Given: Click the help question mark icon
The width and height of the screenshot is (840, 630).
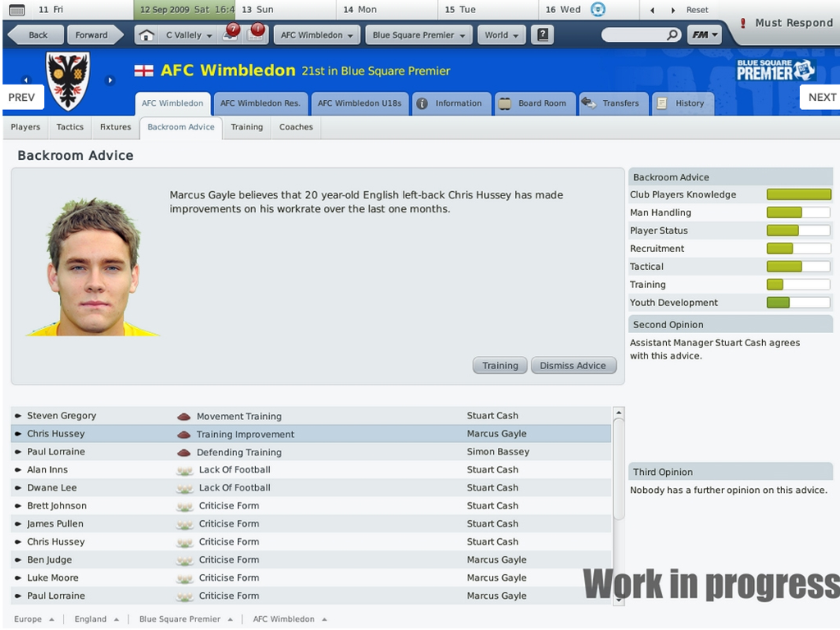Looking at the screenshot, I should tap(542, 35).
